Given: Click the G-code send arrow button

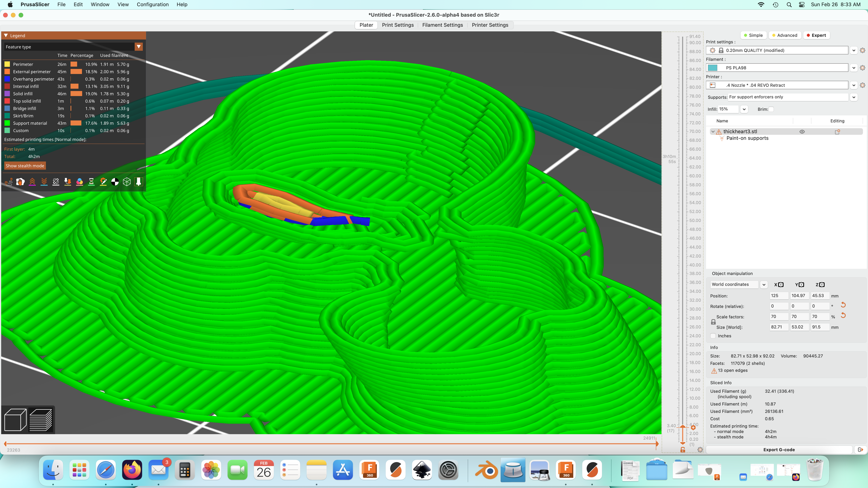Looking at the screenshot, I should coord(860,450).
